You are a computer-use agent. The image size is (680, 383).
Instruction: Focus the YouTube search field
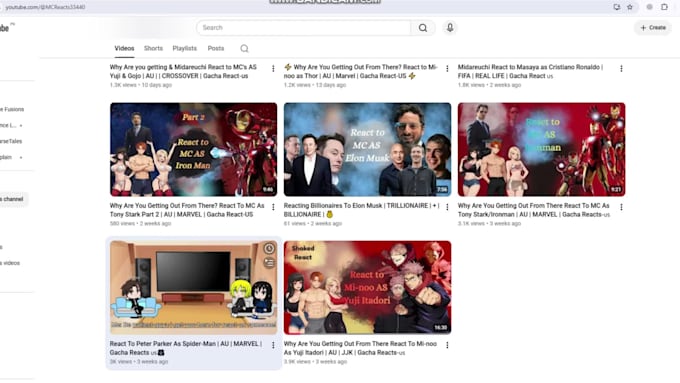pos(304,28)
